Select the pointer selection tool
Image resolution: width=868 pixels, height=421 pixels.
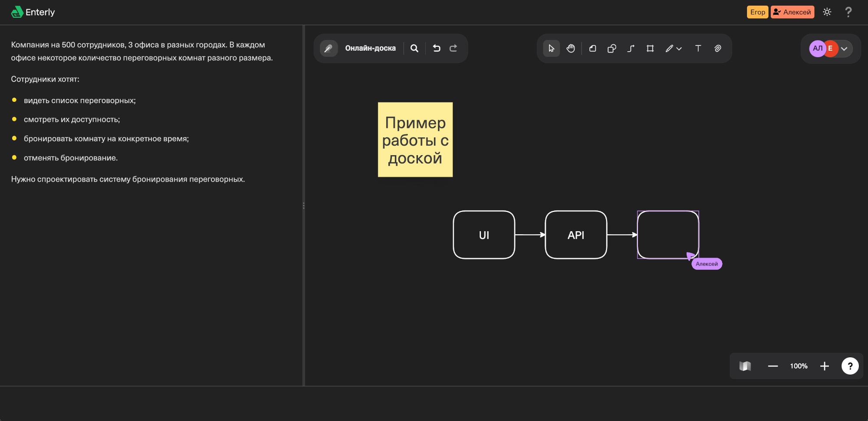tap(551, 49)
